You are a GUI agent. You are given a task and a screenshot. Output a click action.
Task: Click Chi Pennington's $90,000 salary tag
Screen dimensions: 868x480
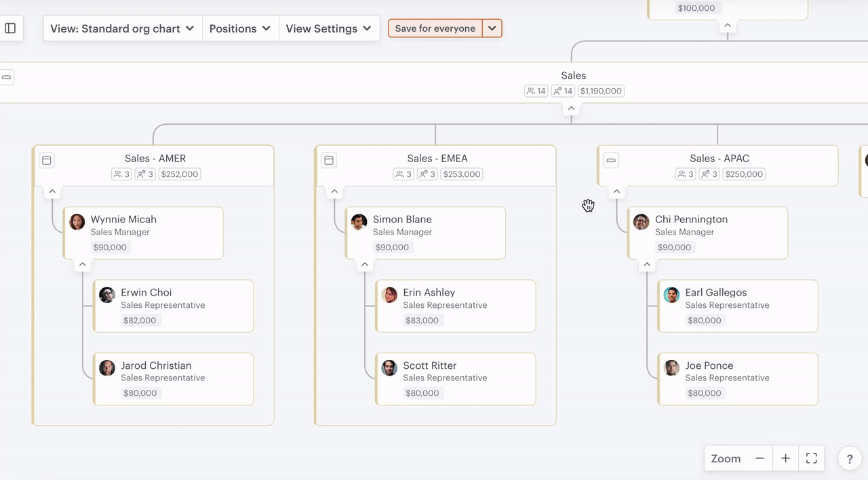click(x=674, y=247)
